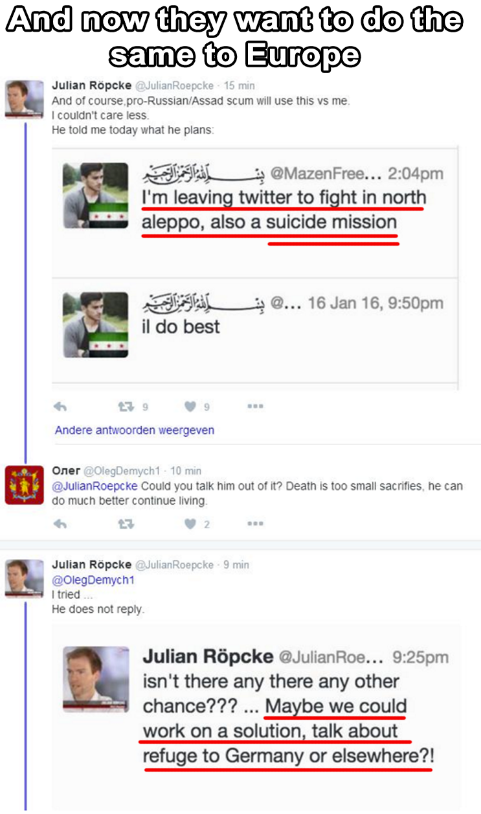The width and height of the screenshot is (481, 814).
Task: Retweet Олег's tweet
Action: [126, 524]
